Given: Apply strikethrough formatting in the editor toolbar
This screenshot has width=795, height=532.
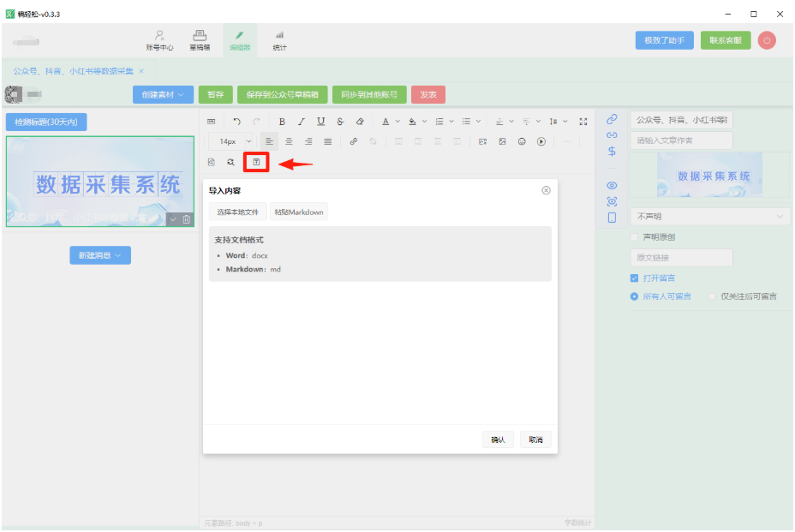Looking at the screenshot, I should coord(341,121).
